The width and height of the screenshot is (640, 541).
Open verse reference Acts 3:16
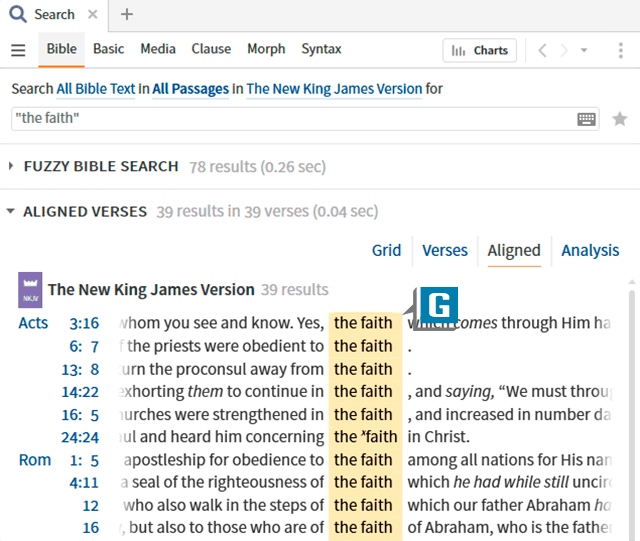click(84, 323)
